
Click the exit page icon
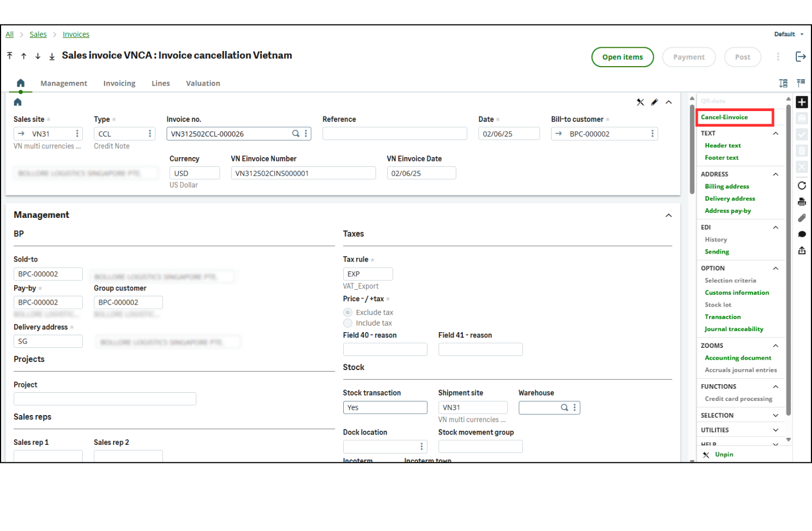pyautogui.click(x=801, y=57)
